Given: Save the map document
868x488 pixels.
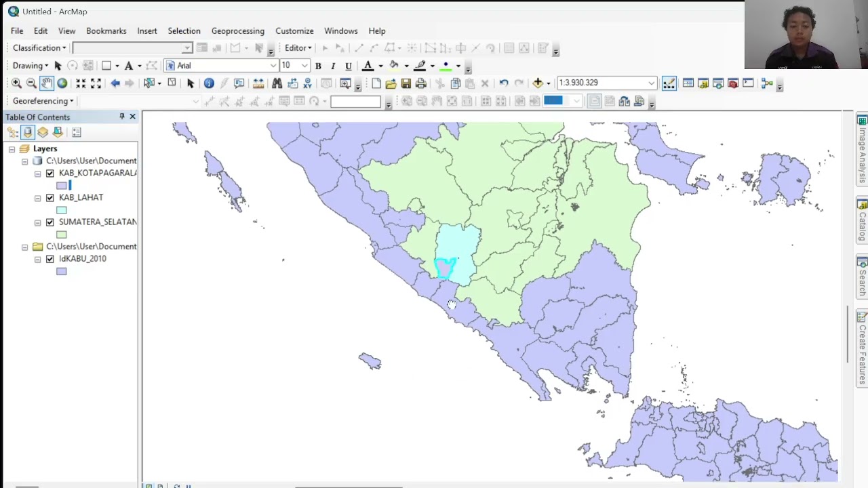Looking at the screenshot, I should point(406,83).
